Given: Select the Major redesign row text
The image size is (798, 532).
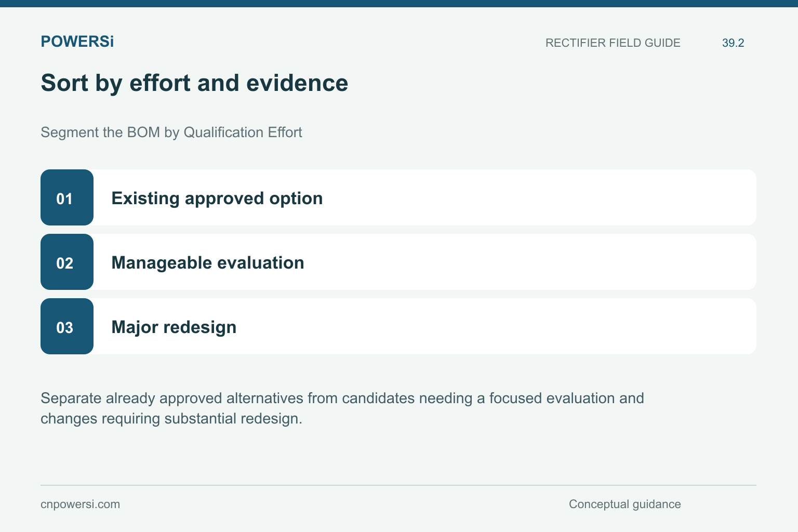Looking at the screenshot, I should [174, 327].
